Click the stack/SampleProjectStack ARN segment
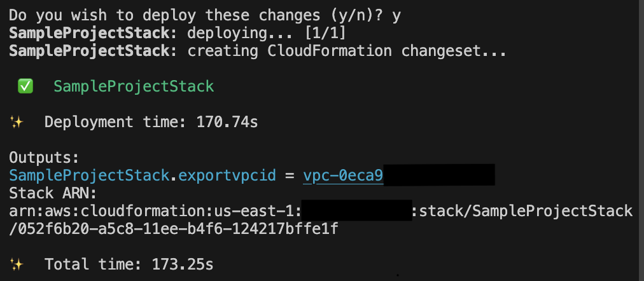The image size is (644, 281). point(525,211)
